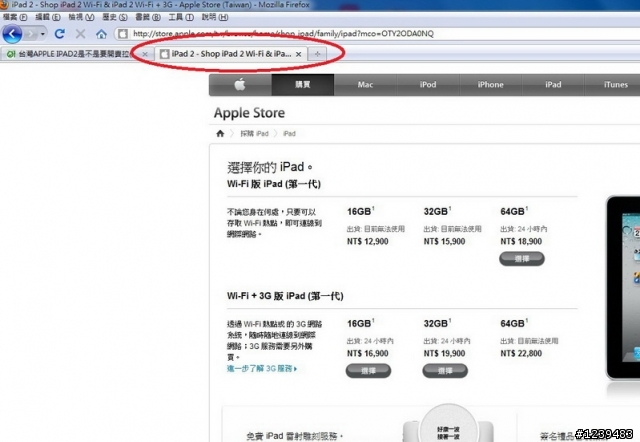640x442 pixels.
Task: Click the Apple logo in site navigation
Action: 240,84
